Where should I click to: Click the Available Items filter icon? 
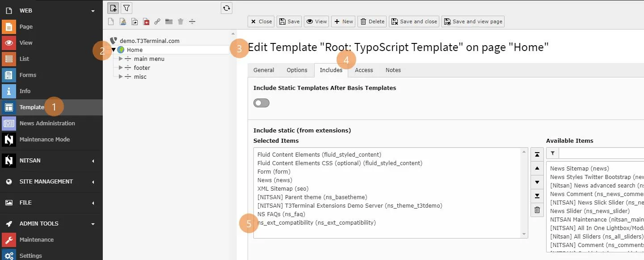pos(552,153)
